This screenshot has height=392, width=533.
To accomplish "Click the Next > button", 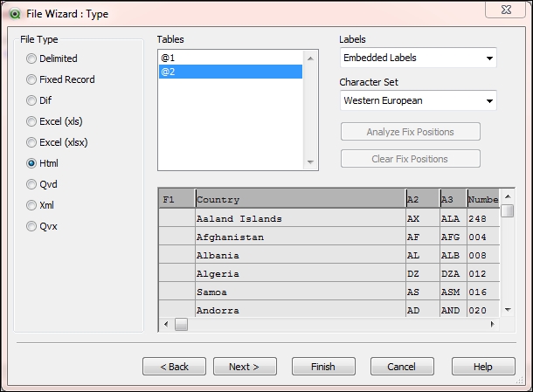I will click(245, 367).
